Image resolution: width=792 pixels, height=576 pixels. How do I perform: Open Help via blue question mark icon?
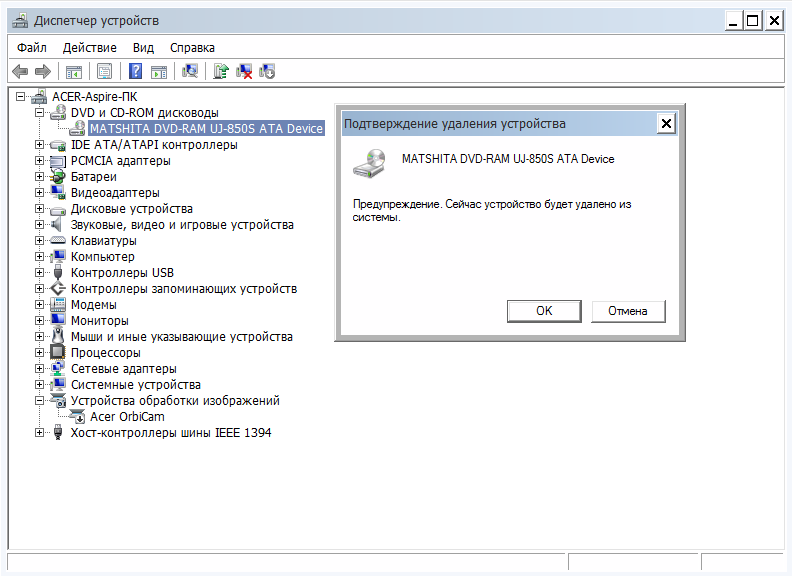click(135, 71)
